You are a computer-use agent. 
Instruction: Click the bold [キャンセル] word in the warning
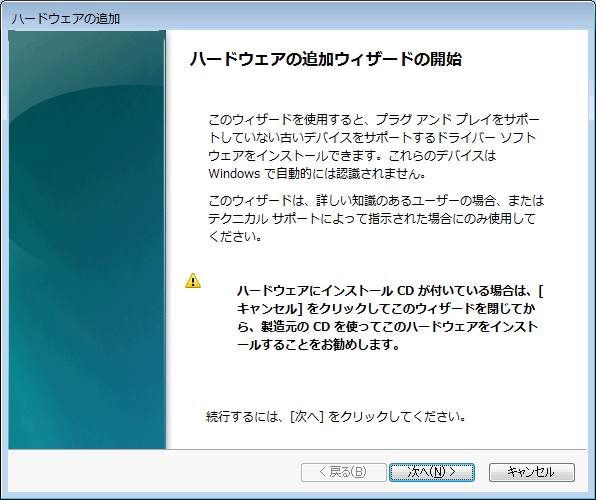pyautogui.click(x=269, y=309)
